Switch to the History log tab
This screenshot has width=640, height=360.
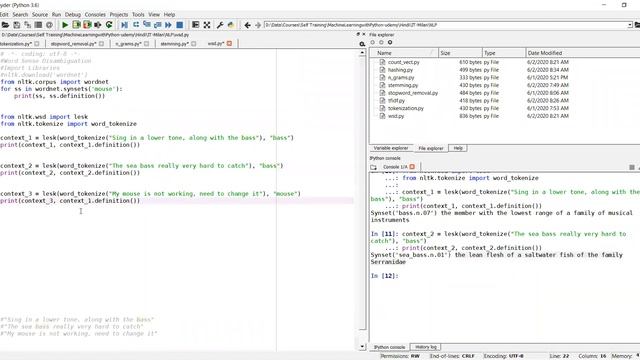pyautogui.click(x=425, y=347)
